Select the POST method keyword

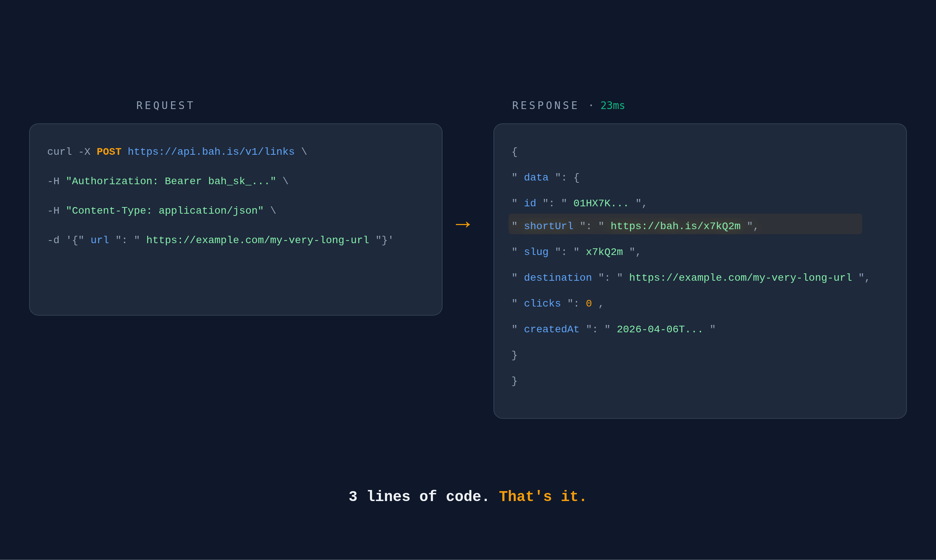tap(109, 151)
